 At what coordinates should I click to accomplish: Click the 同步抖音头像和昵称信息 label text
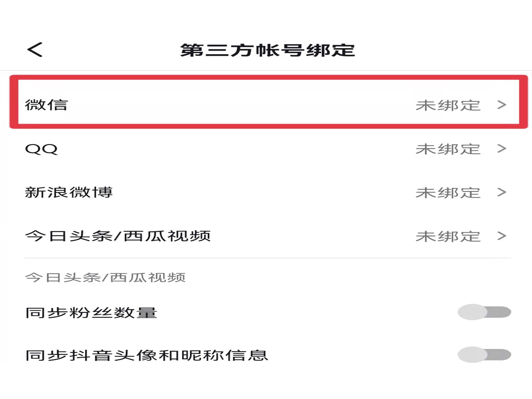point(147,355)
